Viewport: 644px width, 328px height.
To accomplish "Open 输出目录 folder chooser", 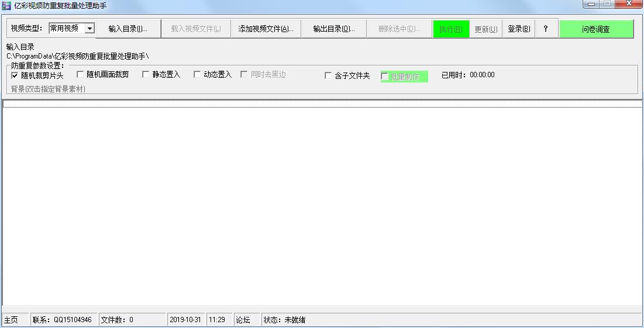I will tap(333, 29).
